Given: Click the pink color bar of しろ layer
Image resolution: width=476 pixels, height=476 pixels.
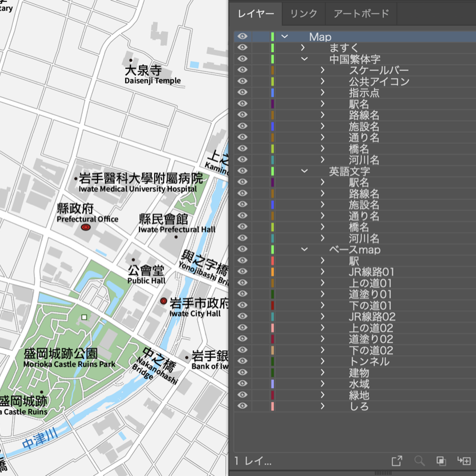Looking at the screenshot, I should 272,406.
